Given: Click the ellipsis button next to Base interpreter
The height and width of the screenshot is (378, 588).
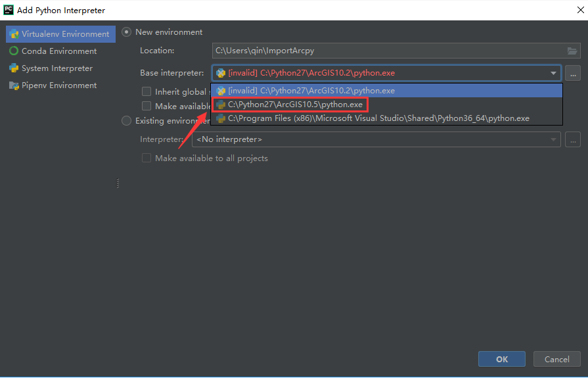Looking at the screenshot, I should tap(572, 73).
